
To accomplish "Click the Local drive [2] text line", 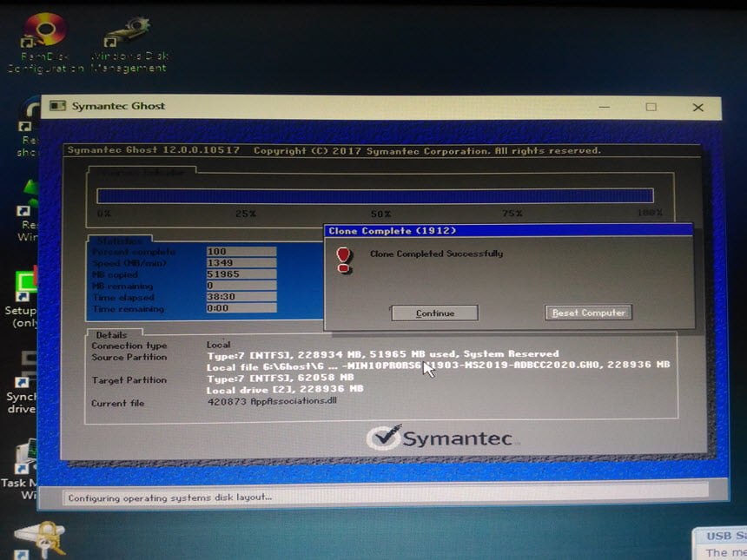I will point(285,389).
